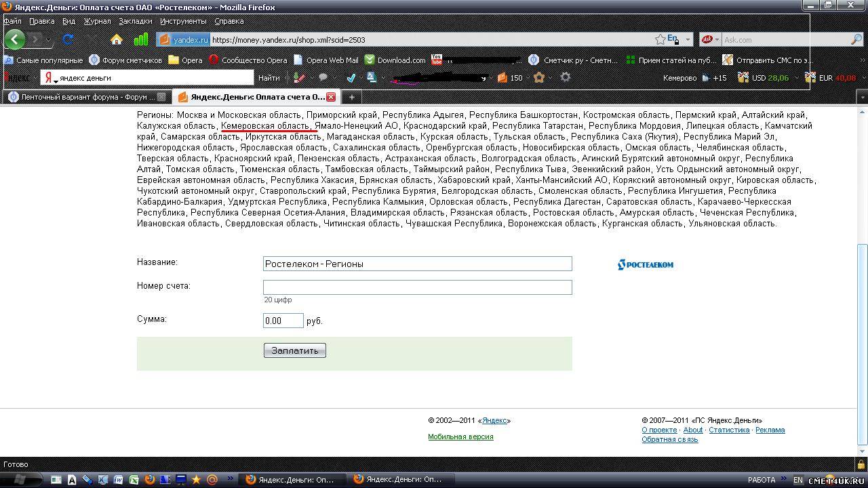Open Yandex bar settings gear icon
868x488 pixels.
pyautogui.click(x=565, y=78)
